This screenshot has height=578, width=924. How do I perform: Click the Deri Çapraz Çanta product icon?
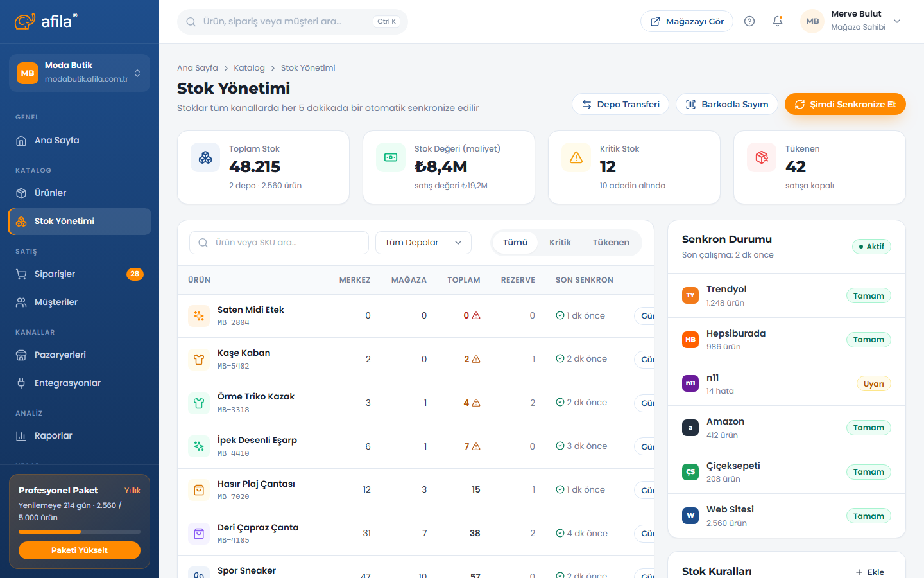199,534
